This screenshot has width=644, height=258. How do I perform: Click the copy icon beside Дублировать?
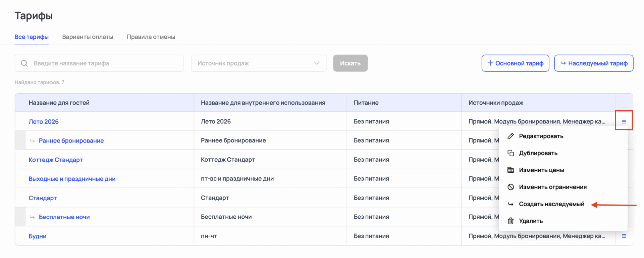click(x=511, y=153)
